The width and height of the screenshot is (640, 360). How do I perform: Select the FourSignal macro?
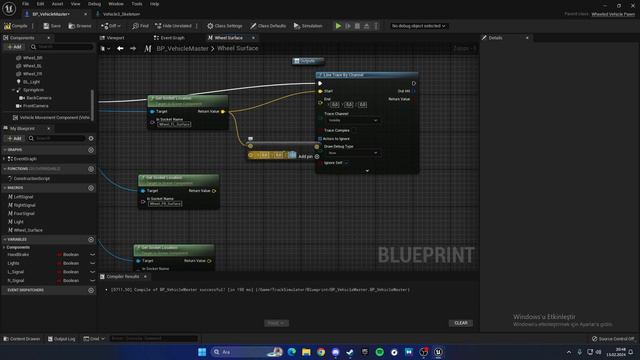[24, 213]
